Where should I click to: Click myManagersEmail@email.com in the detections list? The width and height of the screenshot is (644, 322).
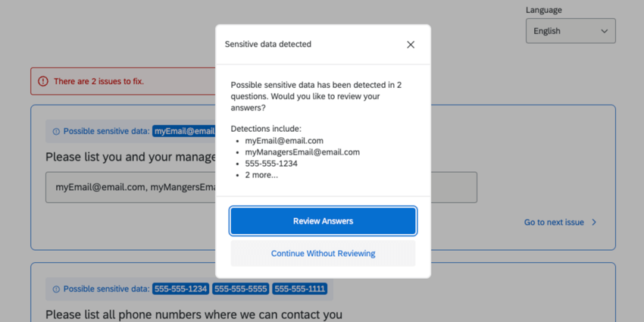tap(302, 152)
